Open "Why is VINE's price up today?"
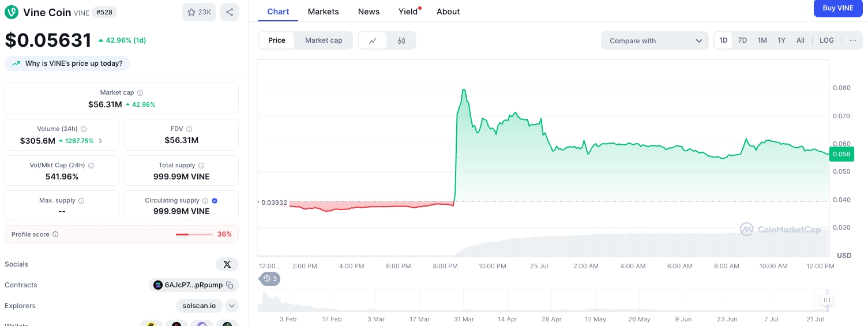868x326 pixels. click(67, 63)
